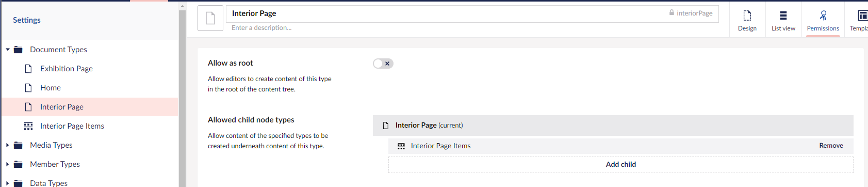Click the Enter a description field
868x187 pixels.
point(472,28)
